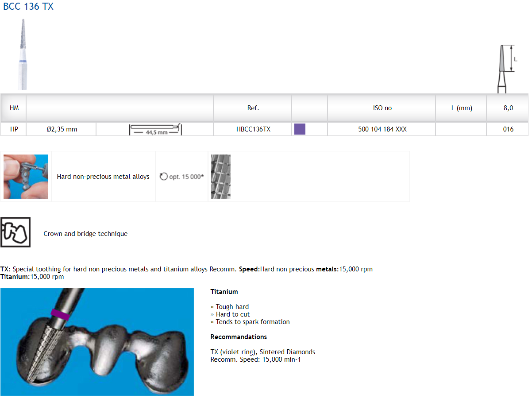This screenshot has width=532, height=398.
Task: Click the titanium bridge milling photo
Action: pos(97,341)
